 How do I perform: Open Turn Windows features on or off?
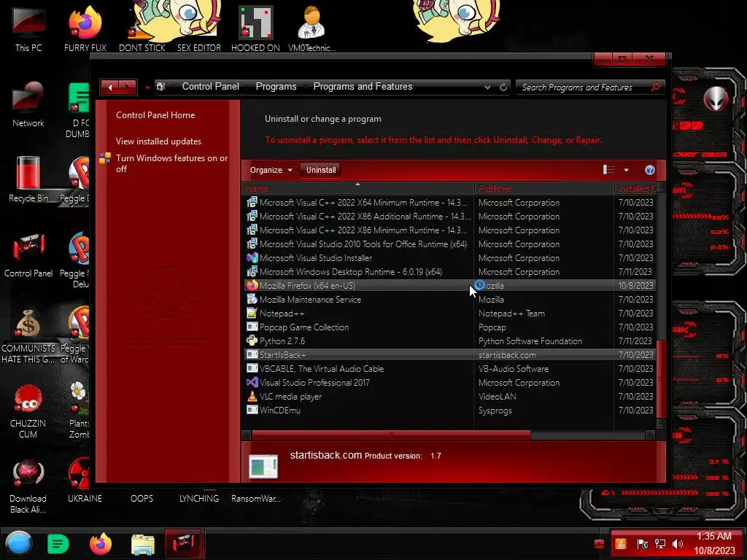[x=171, y=163]
